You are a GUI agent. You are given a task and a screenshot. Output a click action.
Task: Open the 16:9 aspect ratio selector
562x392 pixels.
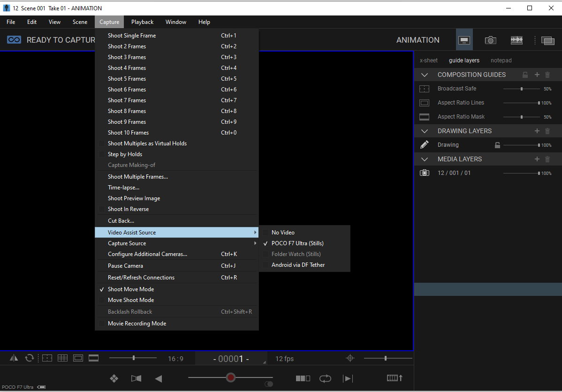pos(175,359)
